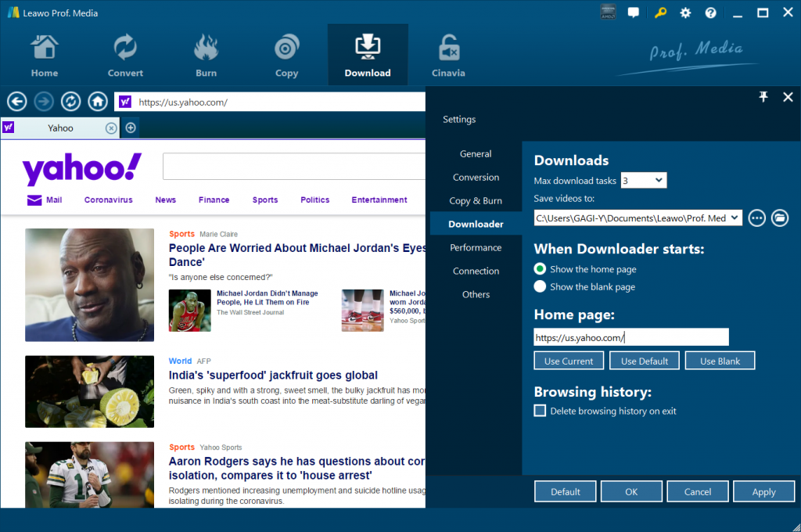The width and height of the screenshot is (801, 532).
Task: Browse for the save videos folder
Action: pos(756,218)
